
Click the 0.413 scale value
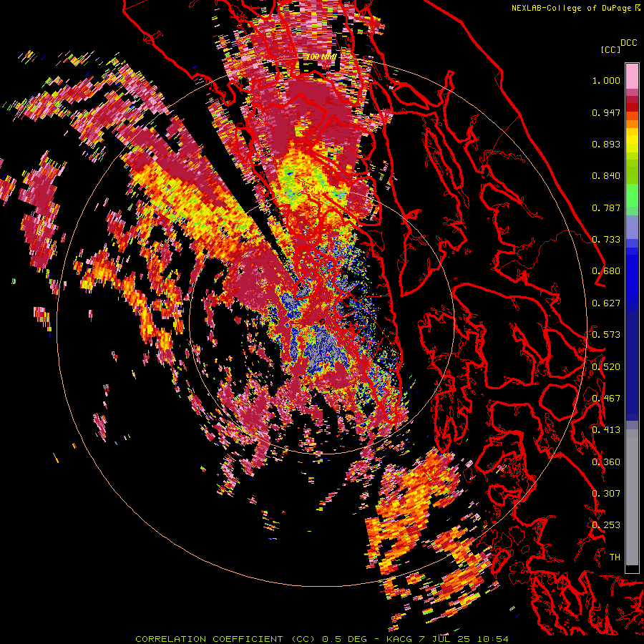coord(606,430)
